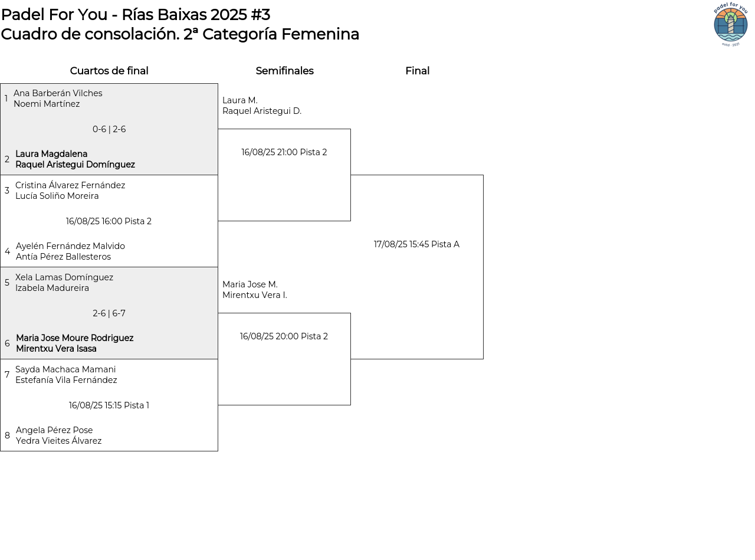The height and width of the screenshot is (560, 755).
Task: Open semifinal scheduled 16/08/25 21:00 Pista 2
Action: click(284, 152)
